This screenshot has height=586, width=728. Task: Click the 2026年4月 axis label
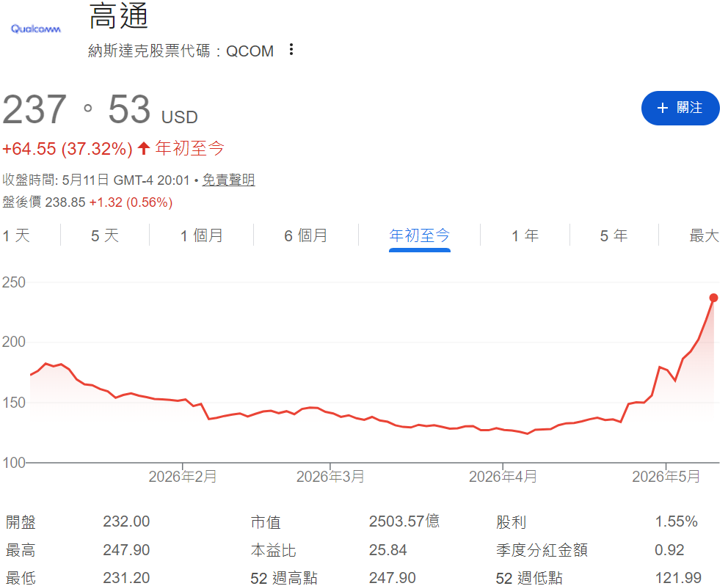pyautogui.click(x=503, y=477)
